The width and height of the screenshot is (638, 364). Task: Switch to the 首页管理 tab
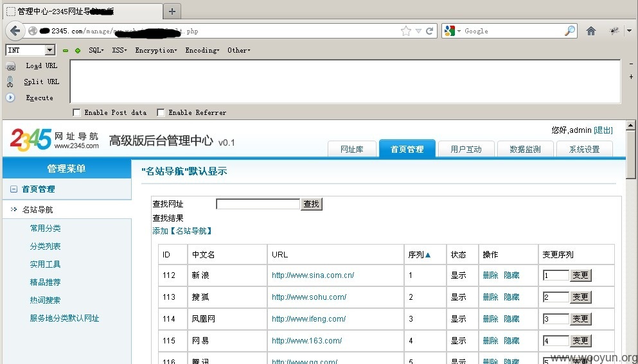point(407,149)
